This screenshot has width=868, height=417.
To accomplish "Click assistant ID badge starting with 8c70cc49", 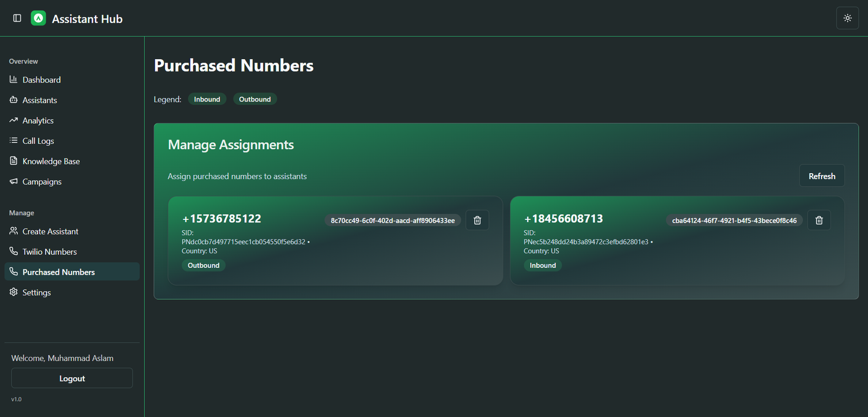I will point(393,220).
